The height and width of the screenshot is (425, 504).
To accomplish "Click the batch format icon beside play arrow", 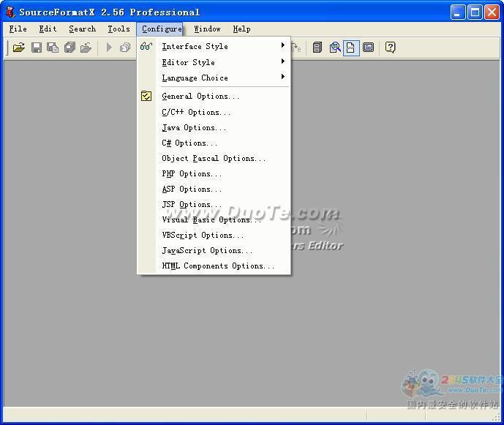I will [x=125, y=48].
